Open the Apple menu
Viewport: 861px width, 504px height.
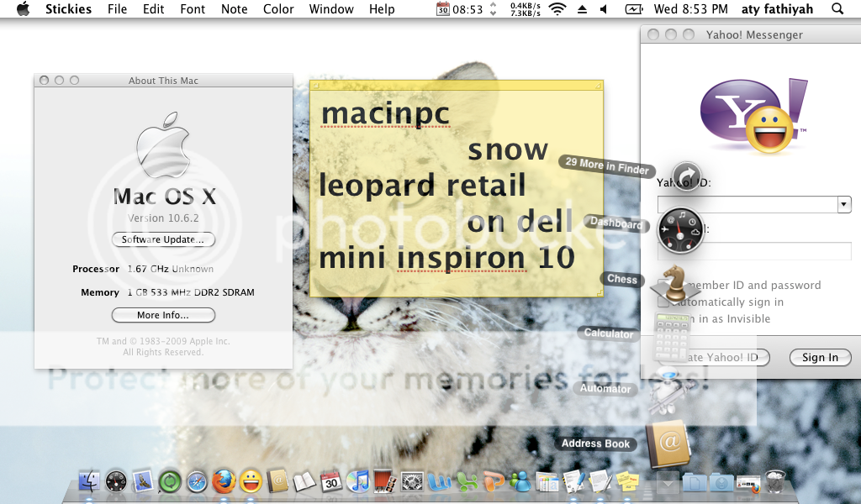tap(23, 8)
